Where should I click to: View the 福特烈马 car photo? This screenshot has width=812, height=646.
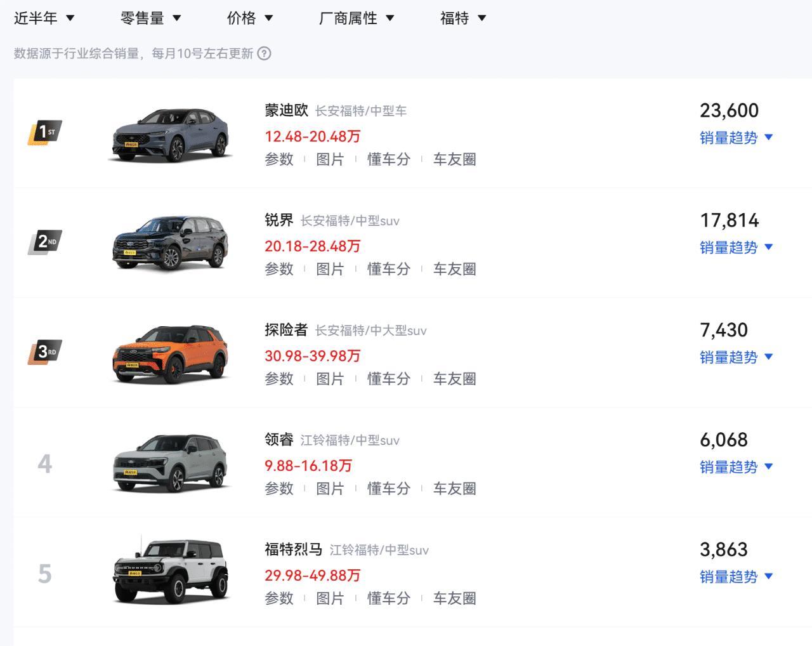tap(170, 572)
